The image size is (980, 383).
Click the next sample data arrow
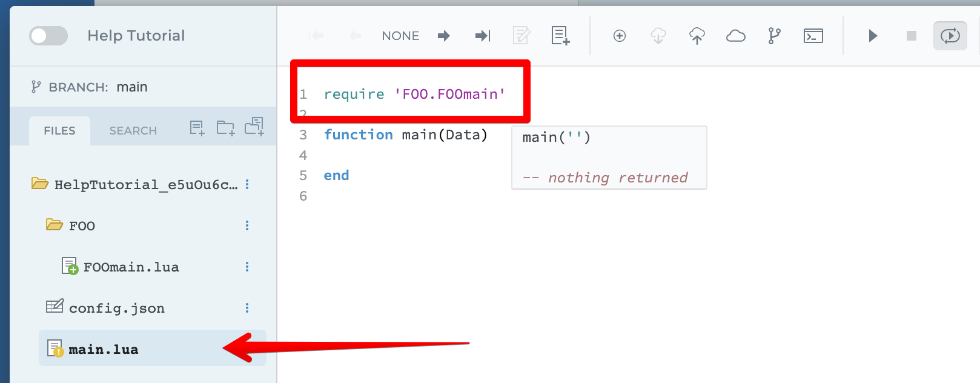444,36
